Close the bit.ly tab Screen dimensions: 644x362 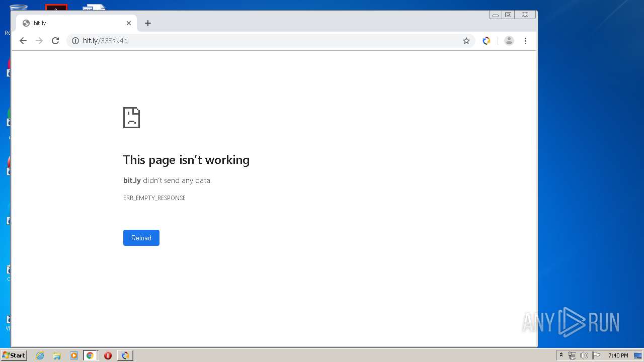(129, 23)
